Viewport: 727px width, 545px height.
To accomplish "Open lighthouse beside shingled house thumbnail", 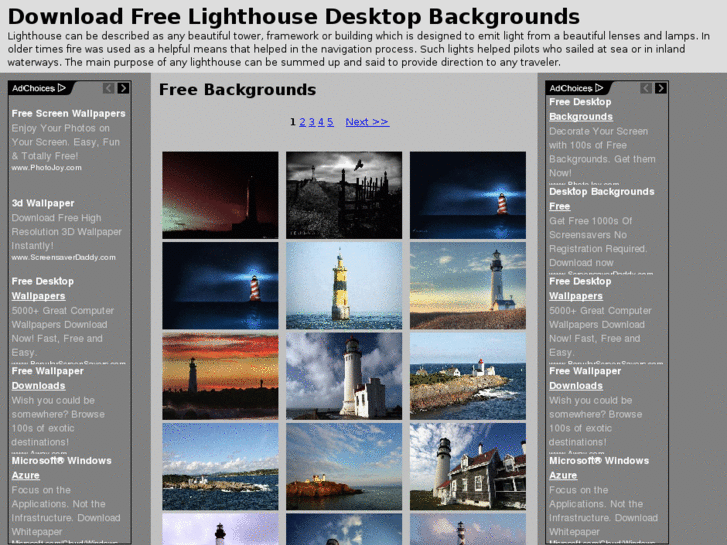I will coord(468,466).
